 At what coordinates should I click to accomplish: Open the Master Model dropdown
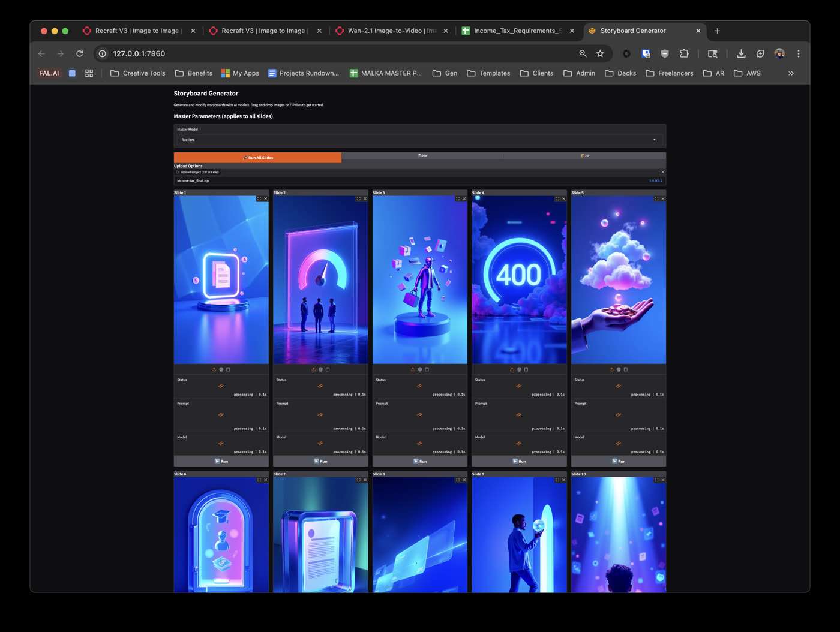point(419,140)
